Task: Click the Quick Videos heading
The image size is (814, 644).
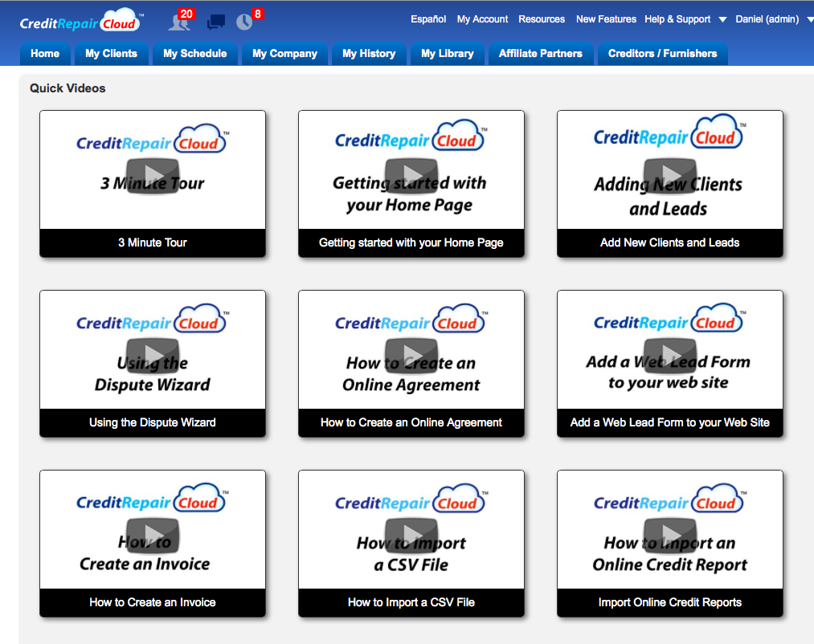Action: click(67, 88)
